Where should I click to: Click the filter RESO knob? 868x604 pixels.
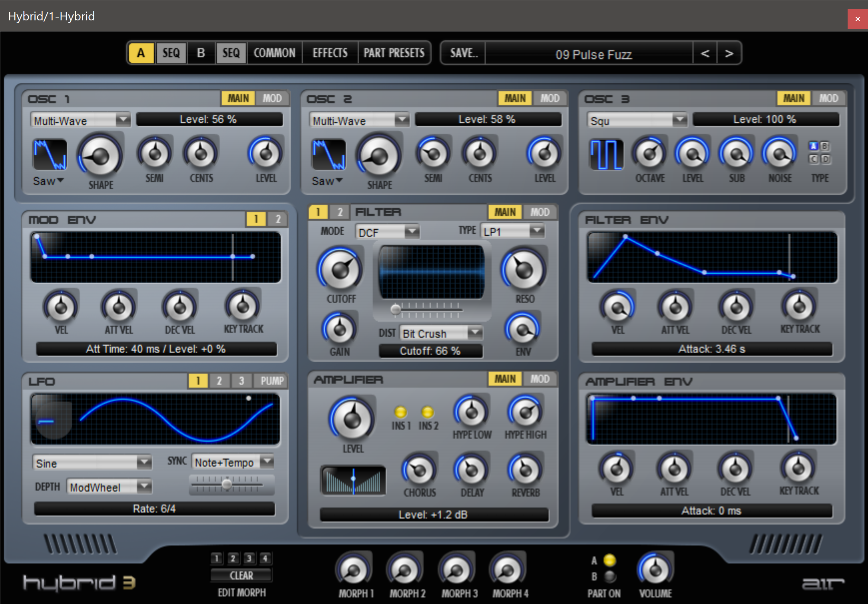(x=524, y=270)
